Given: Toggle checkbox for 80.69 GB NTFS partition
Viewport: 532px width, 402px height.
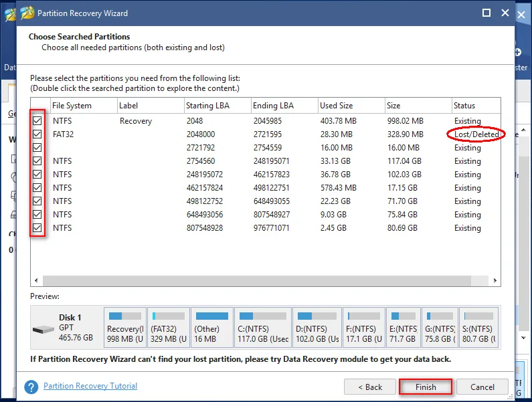Looking at the screenshot, I should [37, 227].
